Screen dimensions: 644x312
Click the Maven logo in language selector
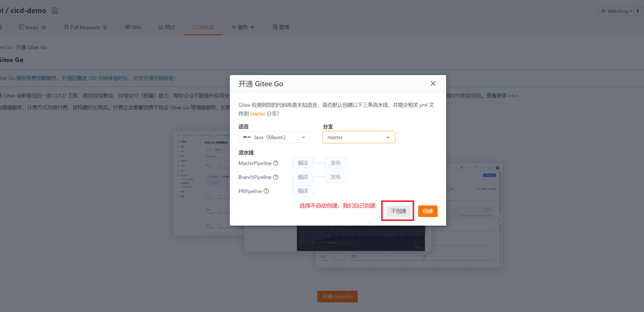(x=247, y=137)
